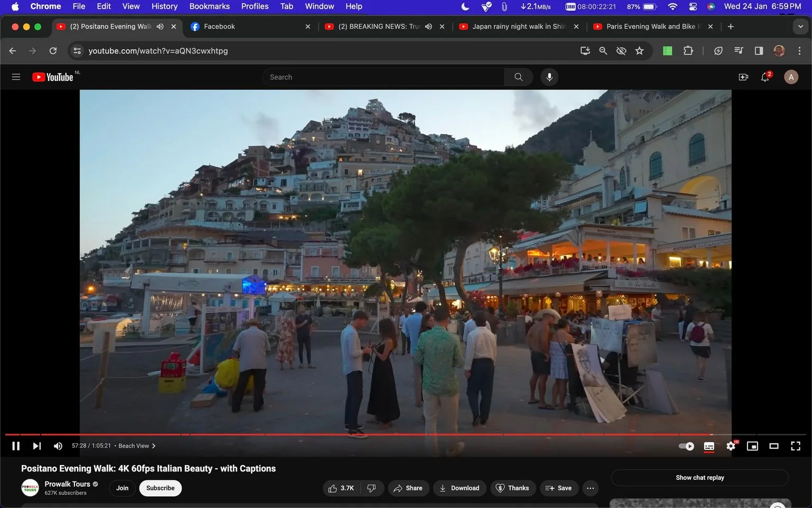
Task: Search with your voice microphone
Action: click(549, 77)
